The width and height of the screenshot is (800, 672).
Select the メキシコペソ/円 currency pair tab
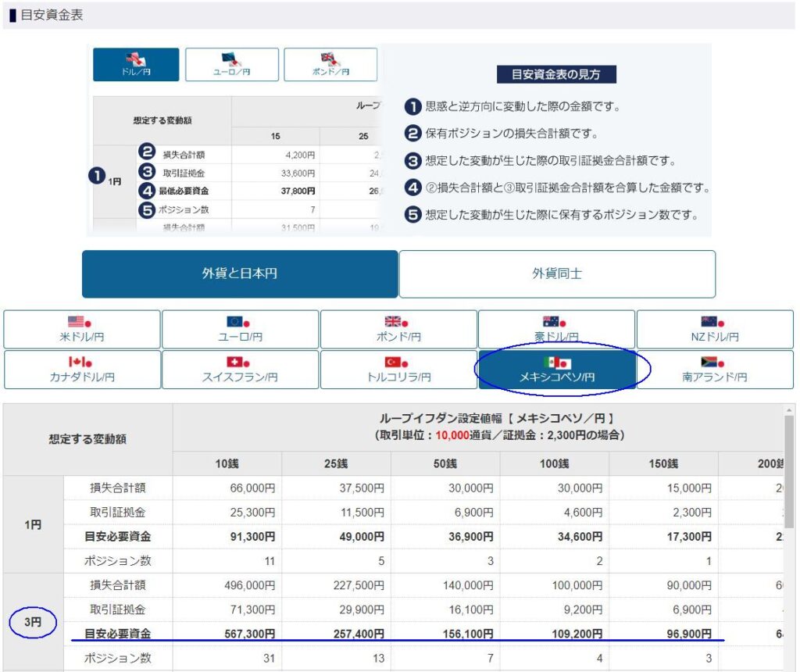[556, 370]
